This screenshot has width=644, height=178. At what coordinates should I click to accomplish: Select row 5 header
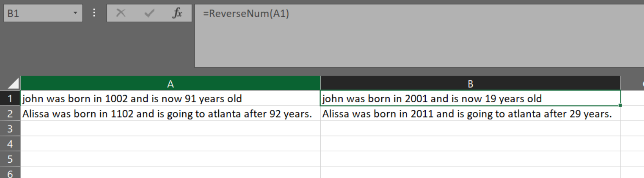pyautogui.click(x=10, y=159)
